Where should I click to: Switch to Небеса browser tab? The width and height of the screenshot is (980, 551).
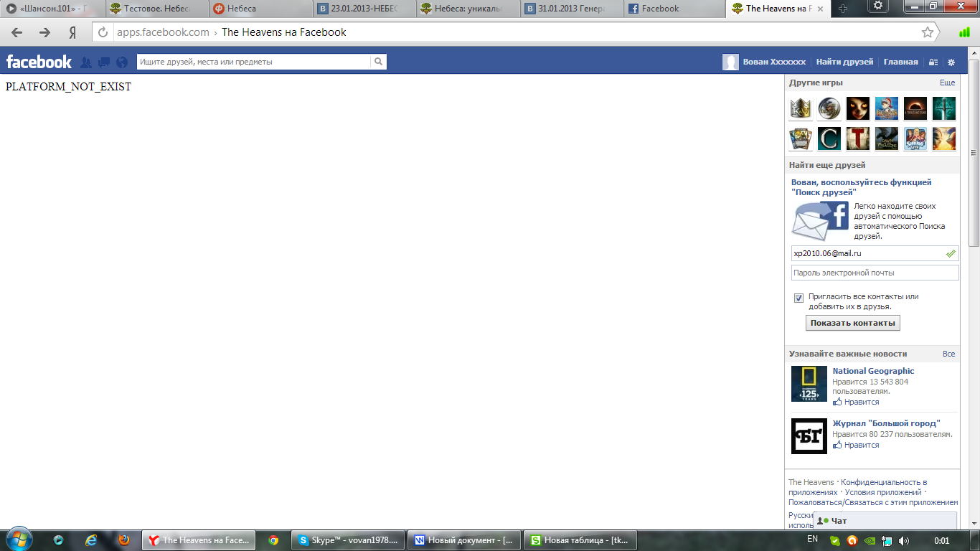[x=260, y=9]
